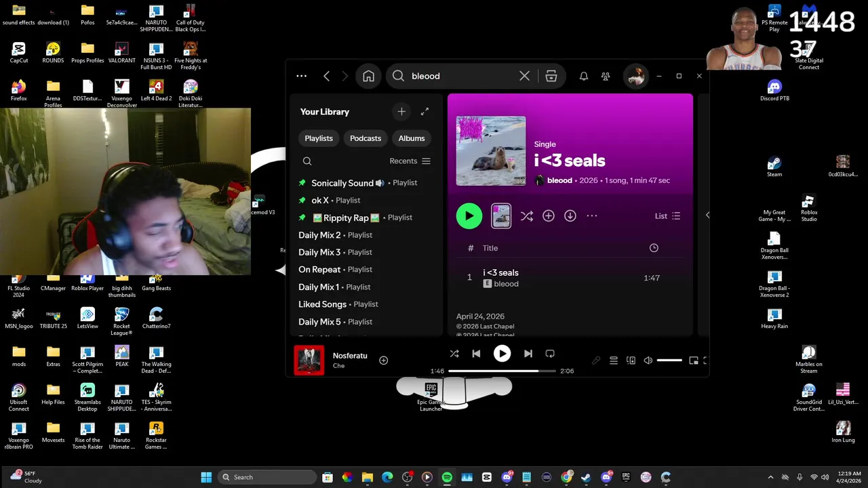Open Liked Songs playlist

click(x=365, y=304)
